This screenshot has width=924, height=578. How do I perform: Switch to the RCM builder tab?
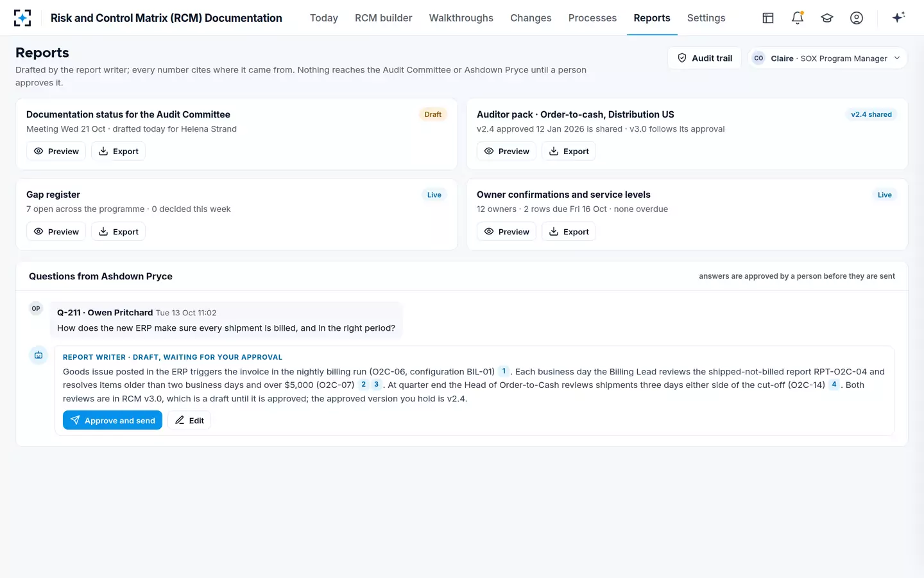[x=384, y=18]
